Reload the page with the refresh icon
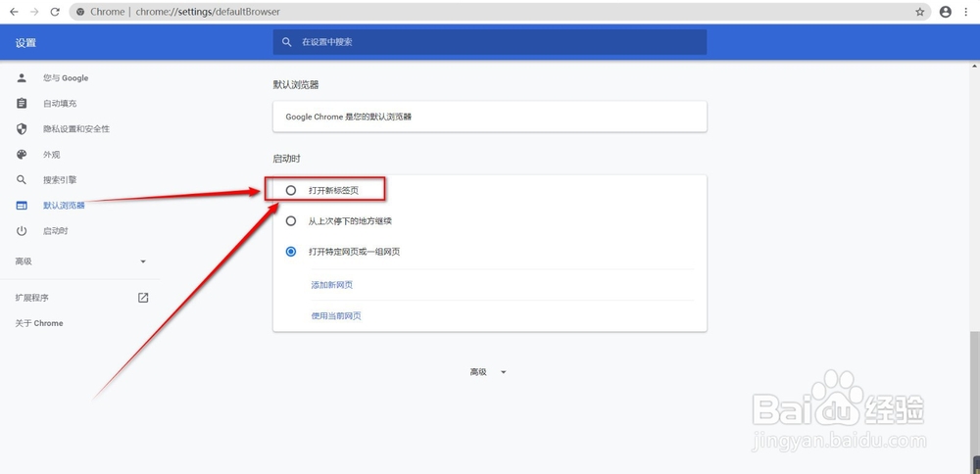 tap(55, 12)
